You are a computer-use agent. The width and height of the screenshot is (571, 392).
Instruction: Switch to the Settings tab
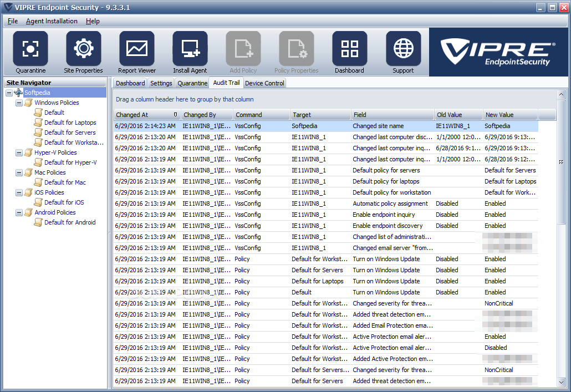pos(161,83)
